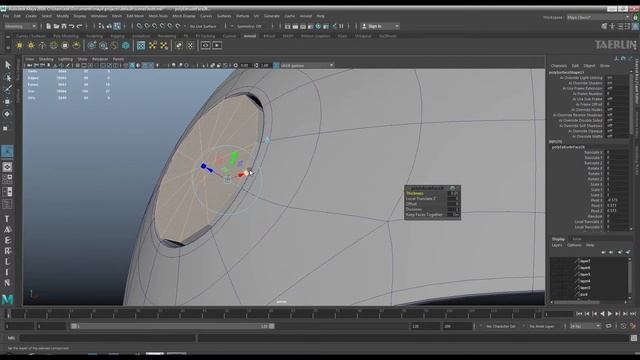Open the Script Editor icon

pyautogui.click(x=633, y=338)
